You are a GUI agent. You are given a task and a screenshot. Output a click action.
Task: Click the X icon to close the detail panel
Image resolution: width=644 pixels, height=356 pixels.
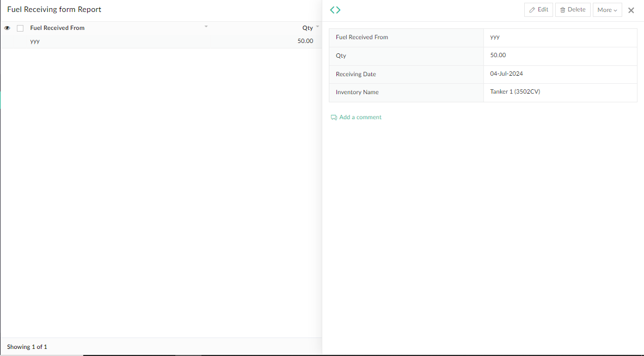[631, 10]
